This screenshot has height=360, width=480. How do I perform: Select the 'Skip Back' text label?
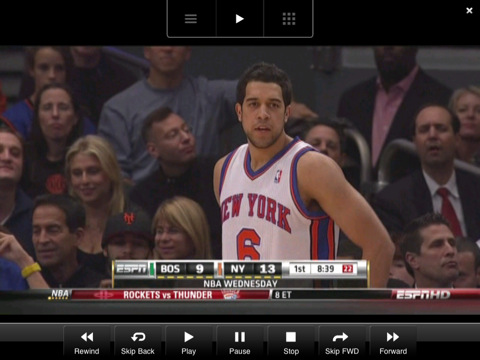click(x=138, y=351)
